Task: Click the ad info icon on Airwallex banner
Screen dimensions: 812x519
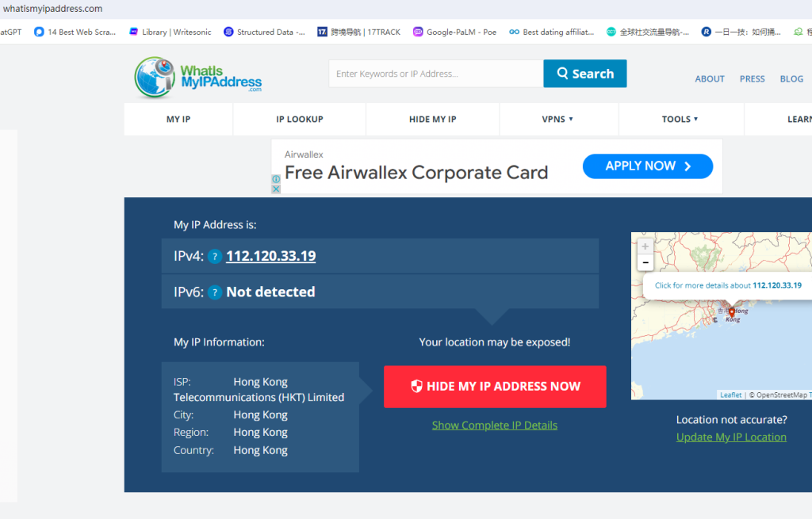Action: tap(276, 179)
